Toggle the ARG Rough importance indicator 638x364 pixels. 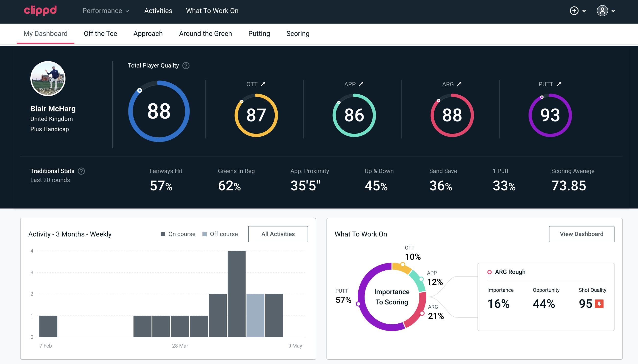489,271
